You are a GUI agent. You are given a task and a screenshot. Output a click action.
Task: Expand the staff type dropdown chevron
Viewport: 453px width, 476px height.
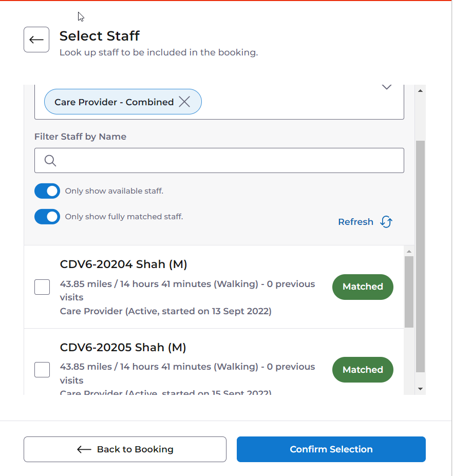pos(386,87)
